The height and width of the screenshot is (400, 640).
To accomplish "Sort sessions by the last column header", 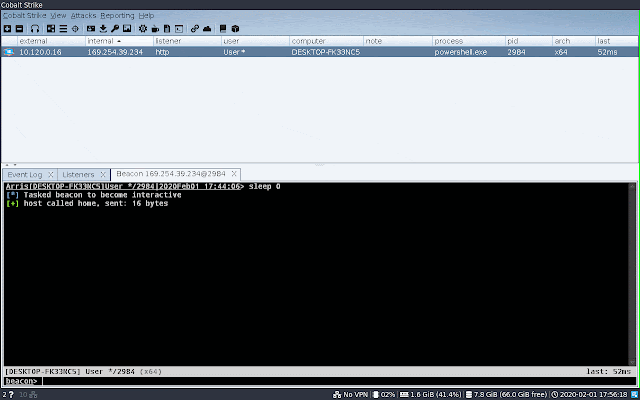I will tap(616, 41).
